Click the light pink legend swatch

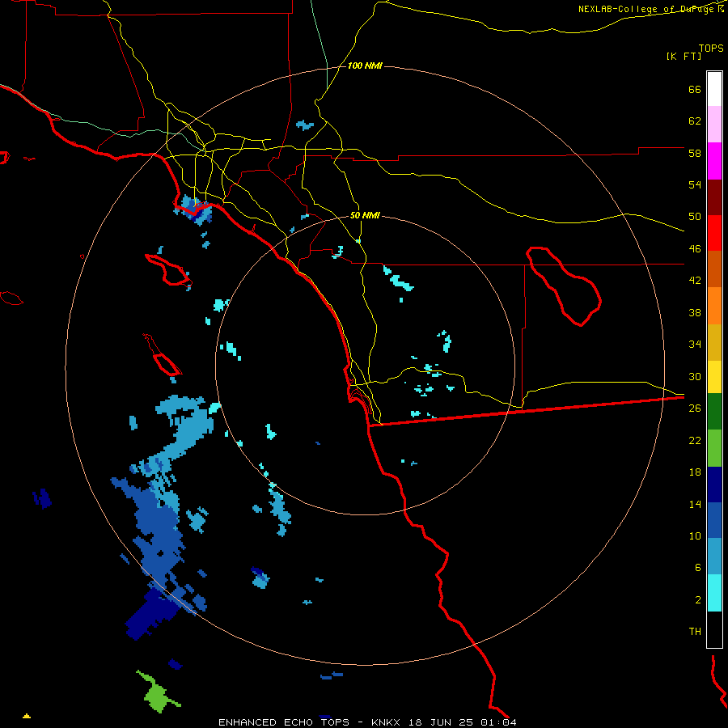[x=714, y=124]
